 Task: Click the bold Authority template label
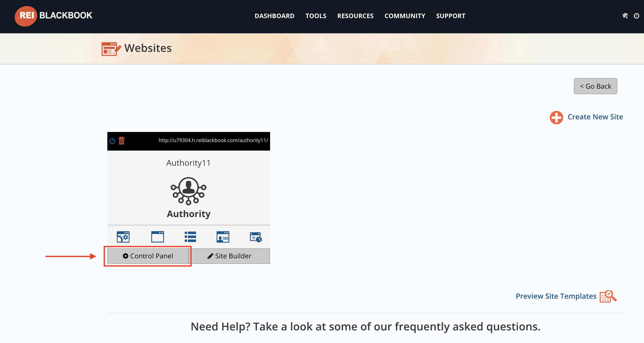click(189, 214)
